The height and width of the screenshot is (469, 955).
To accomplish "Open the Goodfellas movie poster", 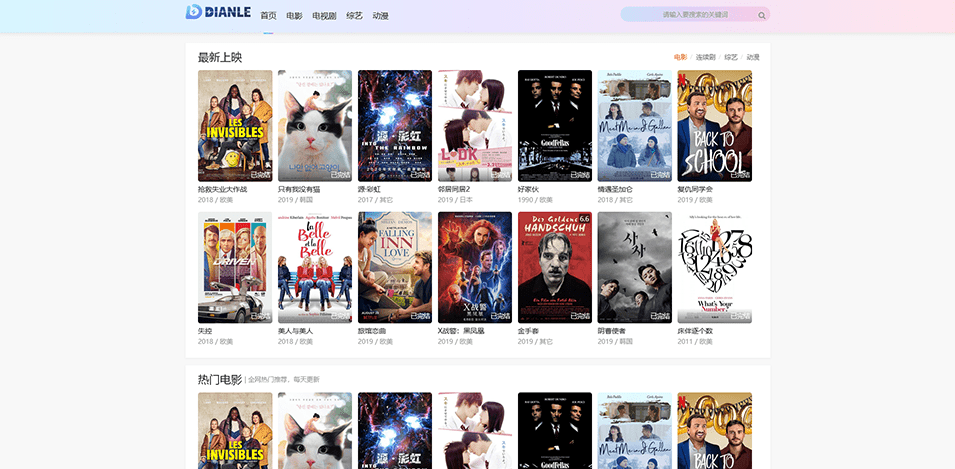I will pyautogui.click(x=555, y=125).
